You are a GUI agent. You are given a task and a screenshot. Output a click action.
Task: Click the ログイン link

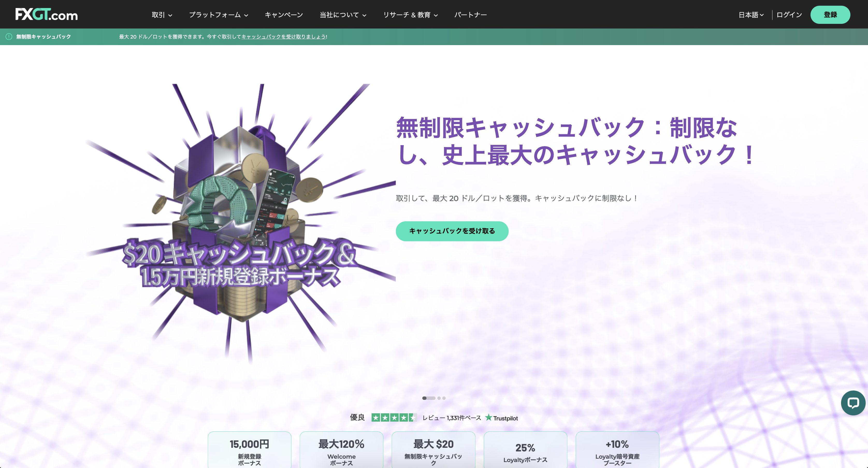tap(789, 15)
